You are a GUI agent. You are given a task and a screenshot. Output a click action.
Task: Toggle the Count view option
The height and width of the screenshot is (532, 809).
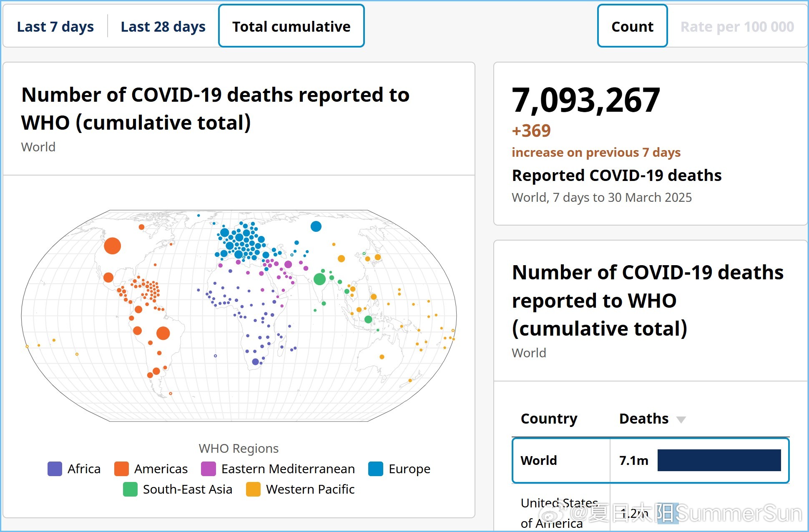pyautogui.click(x=632, y=27)
